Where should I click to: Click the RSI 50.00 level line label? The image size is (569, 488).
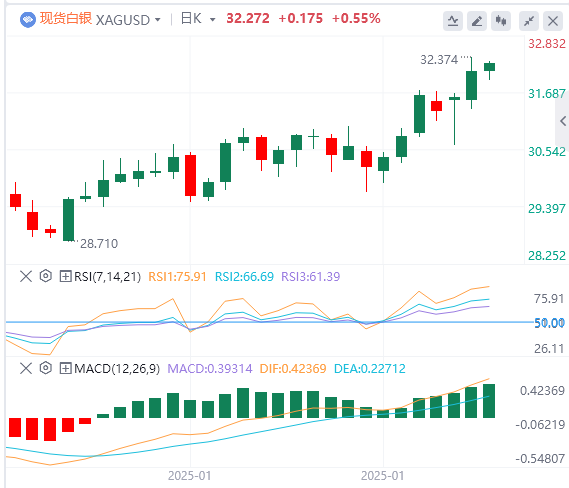pos(549,323)
